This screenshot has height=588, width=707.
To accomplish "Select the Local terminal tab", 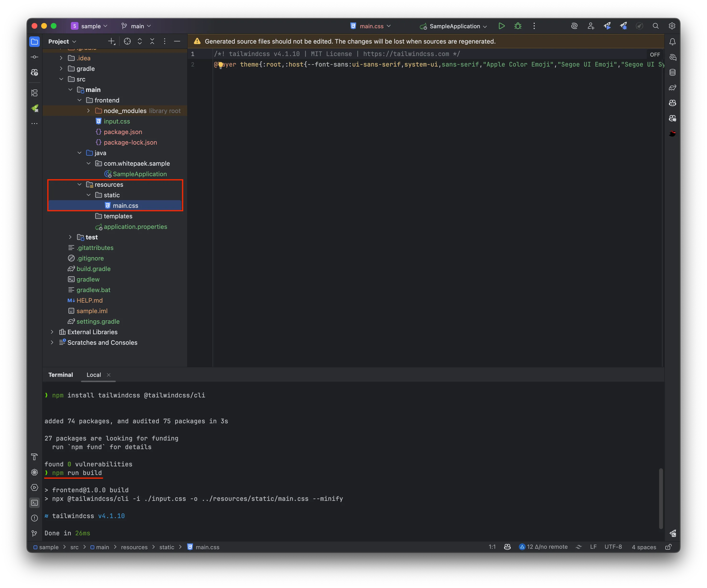I will (94, 375).
